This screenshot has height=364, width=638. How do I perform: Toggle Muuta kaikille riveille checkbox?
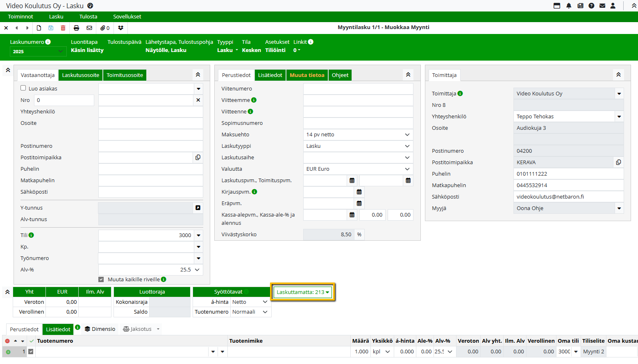point(101,280)
